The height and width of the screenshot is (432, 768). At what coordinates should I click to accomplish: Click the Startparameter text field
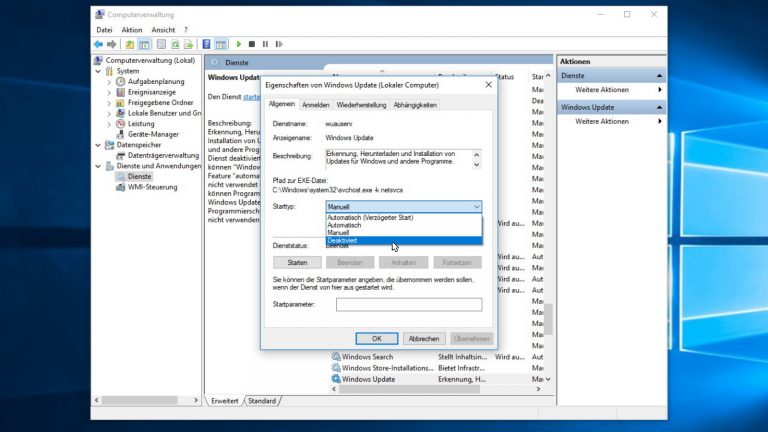click(x=408, y=304)
